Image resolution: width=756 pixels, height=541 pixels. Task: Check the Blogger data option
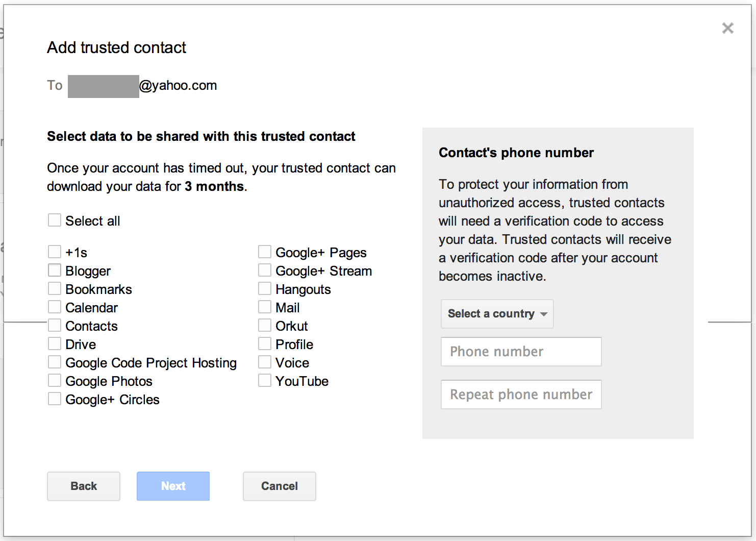[55, 270]
